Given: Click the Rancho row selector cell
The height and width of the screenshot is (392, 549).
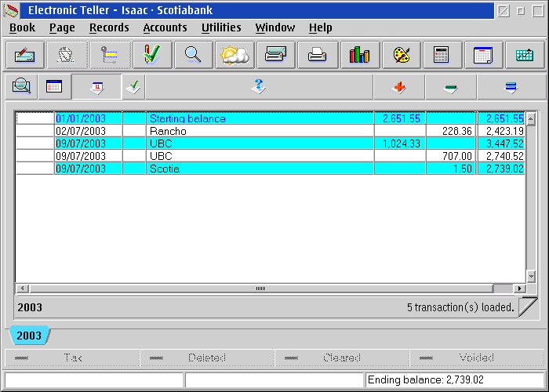Looking at the screenshot, I should [35, 131].
